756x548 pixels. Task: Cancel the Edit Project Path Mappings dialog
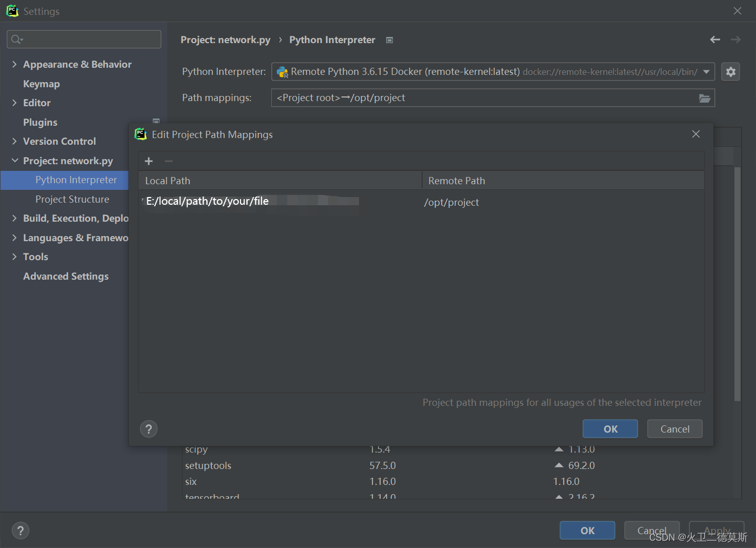coord(674,428)
